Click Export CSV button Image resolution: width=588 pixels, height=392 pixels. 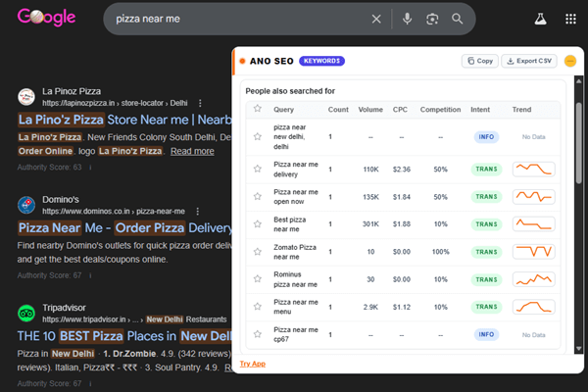529,61
